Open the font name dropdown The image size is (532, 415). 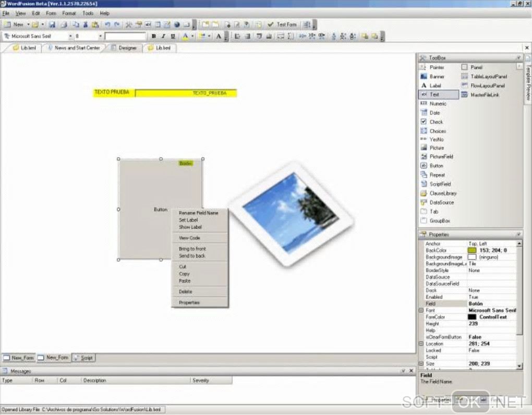point(70,36)
